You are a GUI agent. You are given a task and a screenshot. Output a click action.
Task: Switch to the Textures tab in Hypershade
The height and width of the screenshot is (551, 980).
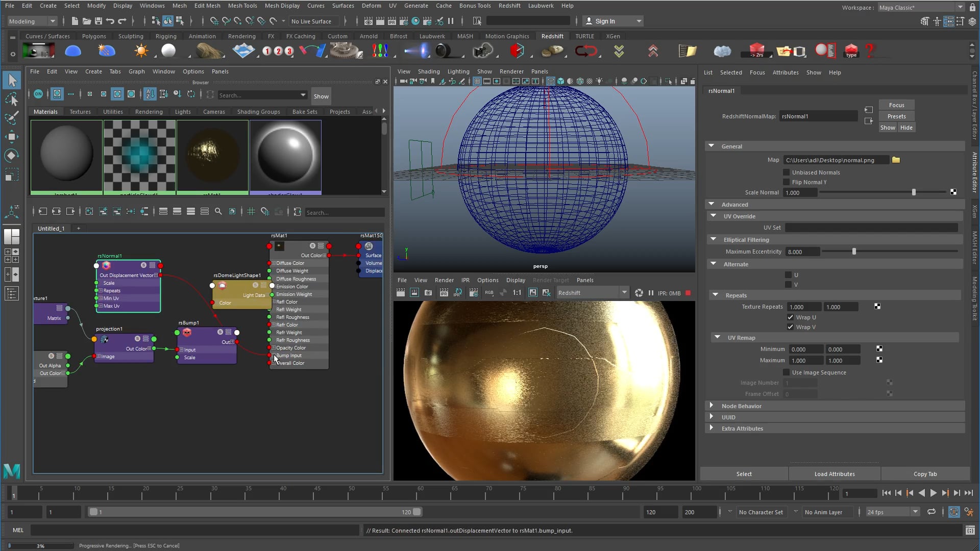[x=80, y=112]
